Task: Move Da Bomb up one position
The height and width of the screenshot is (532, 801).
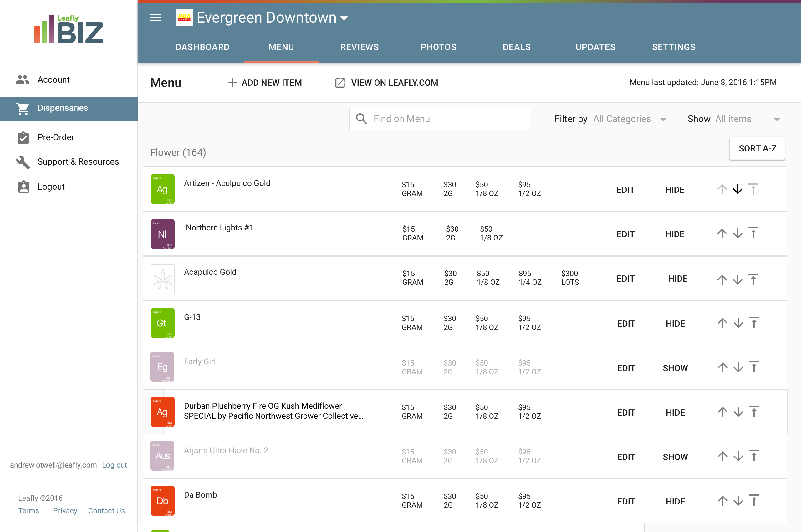Action: click(723, 501)
